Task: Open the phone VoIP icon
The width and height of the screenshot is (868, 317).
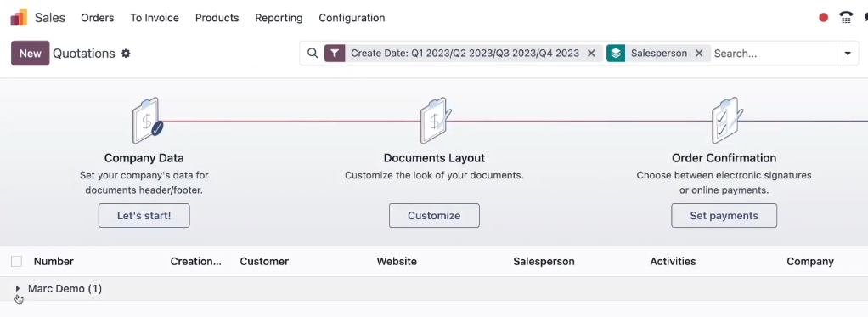Action: point(846,18)
